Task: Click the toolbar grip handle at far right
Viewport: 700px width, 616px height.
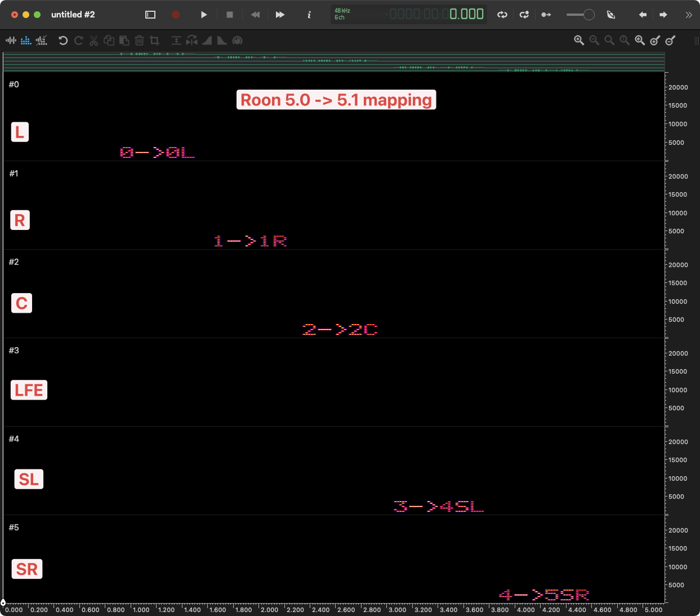Action: click(x=697, y=41)
